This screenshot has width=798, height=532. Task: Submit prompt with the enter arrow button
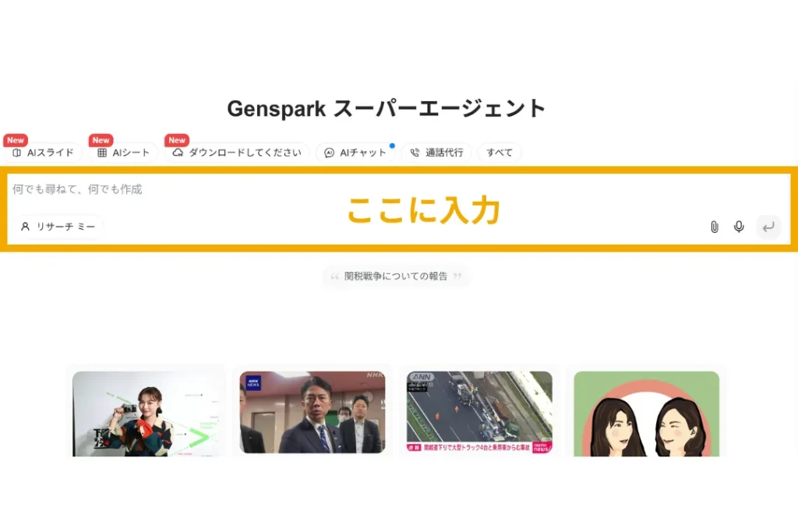tap(768, 227)
